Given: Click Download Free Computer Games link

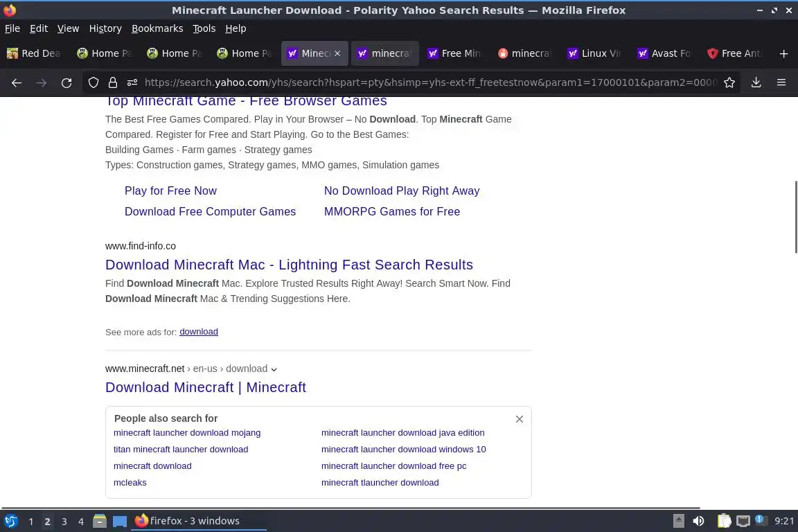Looking at the screenshot, I should pos(210,212).
